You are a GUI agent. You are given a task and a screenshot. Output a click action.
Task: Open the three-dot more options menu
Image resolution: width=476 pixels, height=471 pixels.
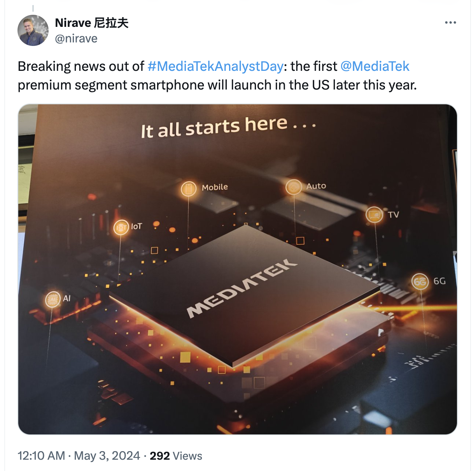point(450,23)
